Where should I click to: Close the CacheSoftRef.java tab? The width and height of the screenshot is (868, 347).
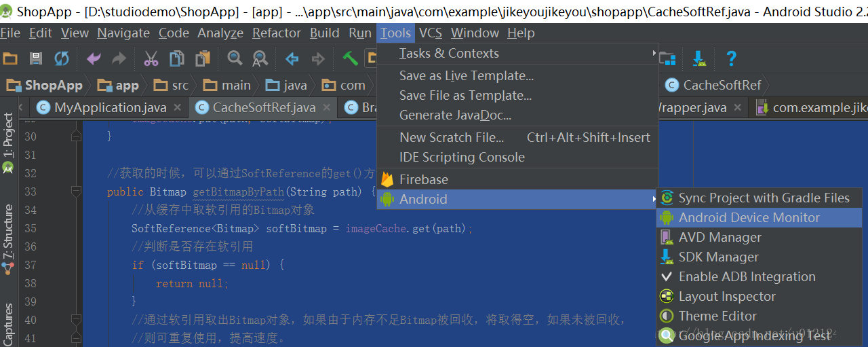pos(328,107)
